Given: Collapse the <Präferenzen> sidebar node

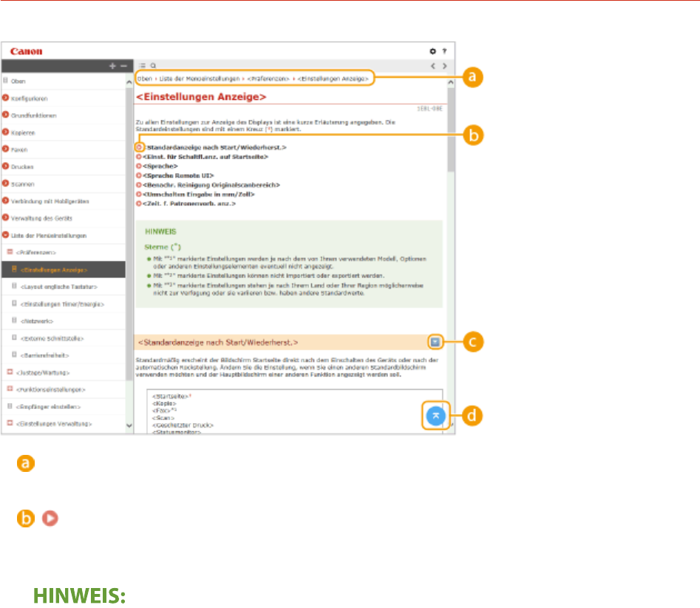Looking at the screenshot, I should tap(10, 252).
